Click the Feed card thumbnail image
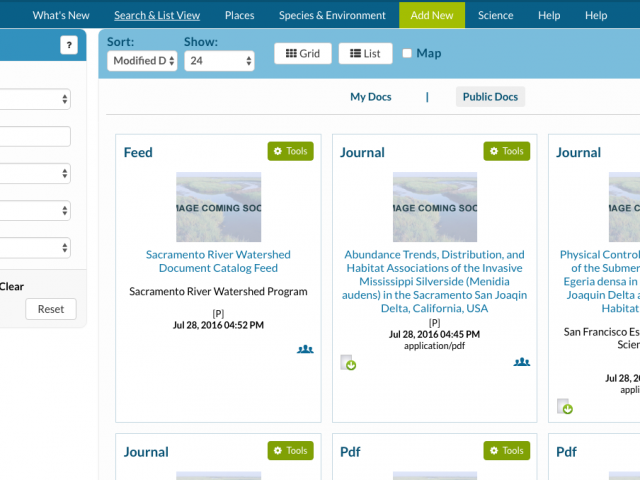This screenshot has height=480, width=640. pyautogui.click(x=218, y=207)
